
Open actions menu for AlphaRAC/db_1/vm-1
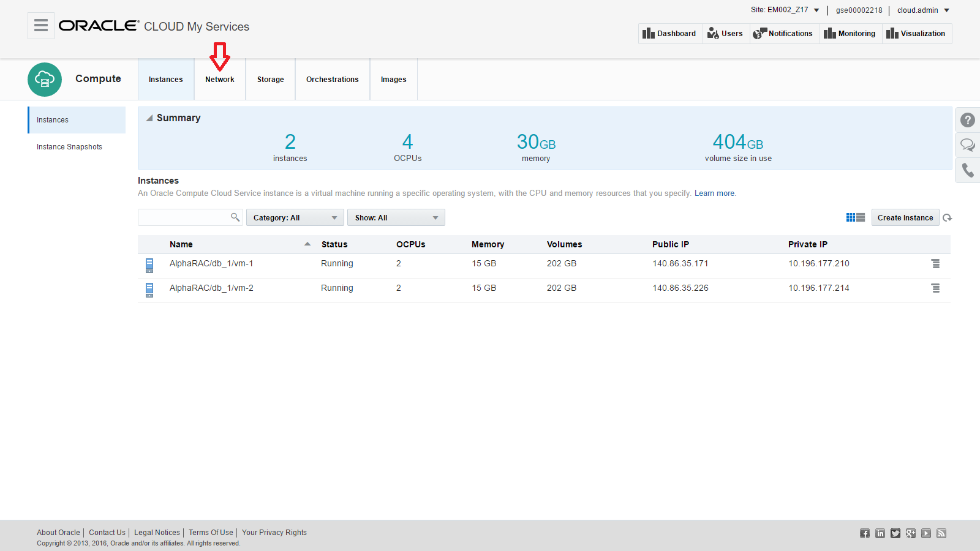(x=935, y=263)
